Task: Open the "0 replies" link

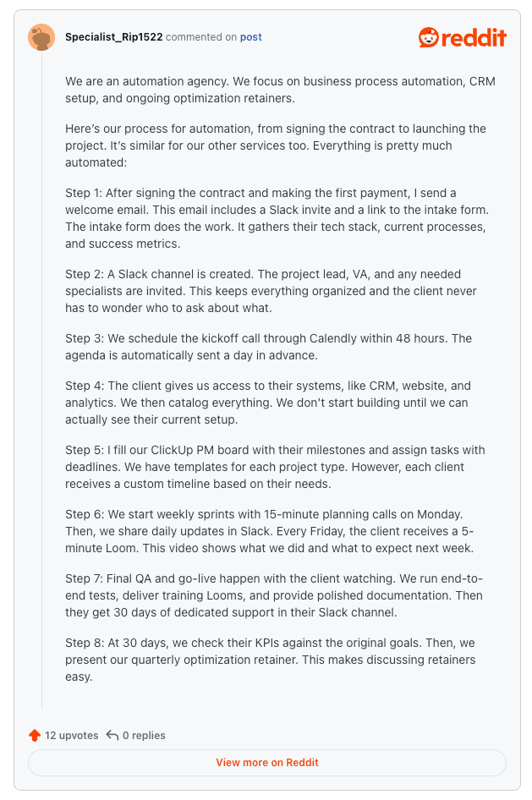Action: tap(144, 735)
